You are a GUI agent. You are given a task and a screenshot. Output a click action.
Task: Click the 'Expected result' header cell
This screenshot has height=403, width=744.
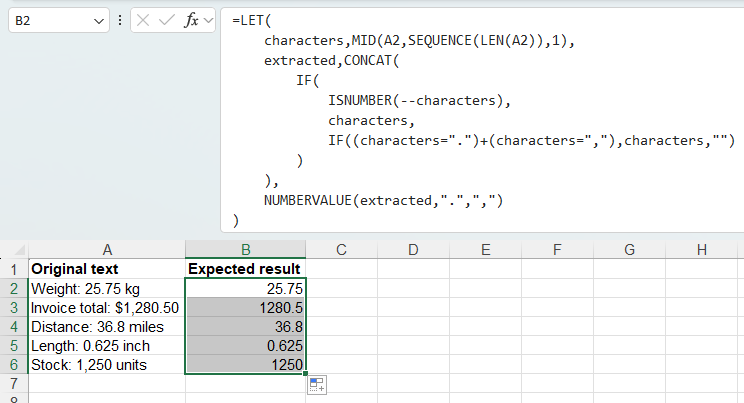pos(245,269)
